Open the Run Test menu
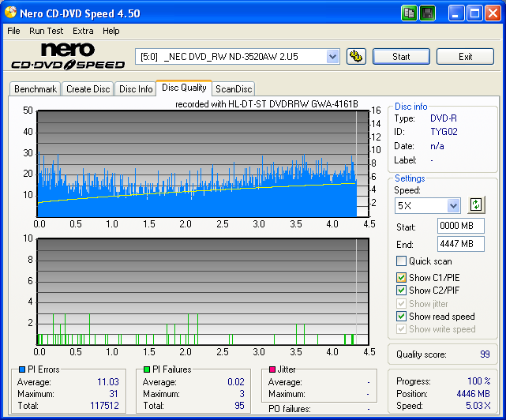The height and width of the screenshot is (420, 506). (x=46, y=31)
